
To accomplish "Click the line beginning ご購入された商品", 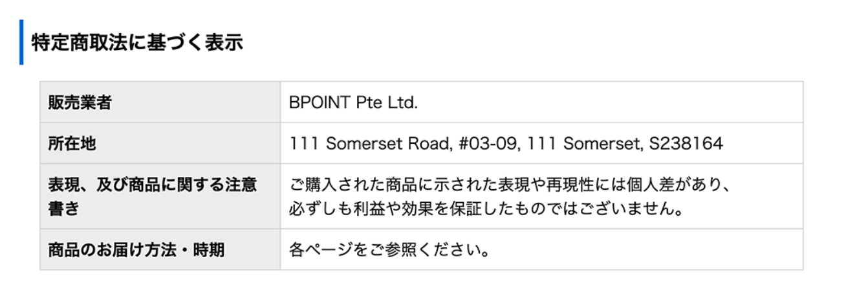I will pyautogui.click(x=510, y=185).
